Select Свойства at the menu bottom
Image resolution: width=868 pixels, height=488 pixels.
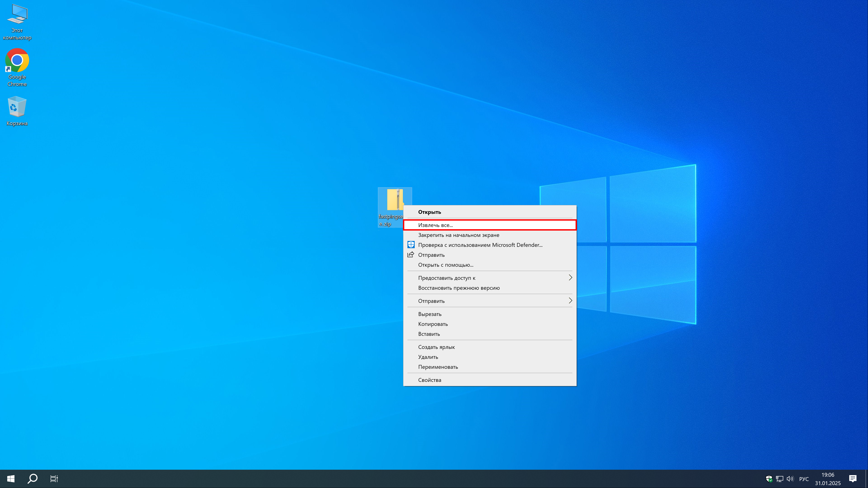[x=429, y=380]
